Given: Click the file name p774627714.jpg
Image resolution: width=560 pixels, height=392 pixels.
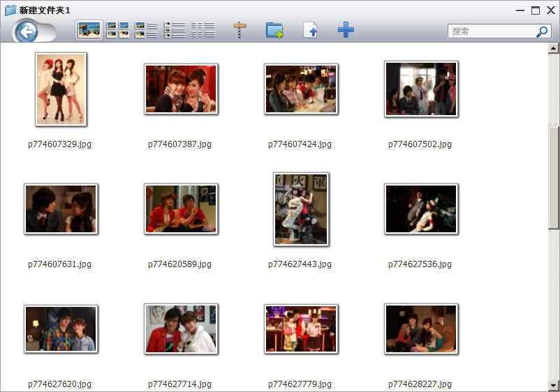Looking at the screenshot, I should (x=179, y=384).
